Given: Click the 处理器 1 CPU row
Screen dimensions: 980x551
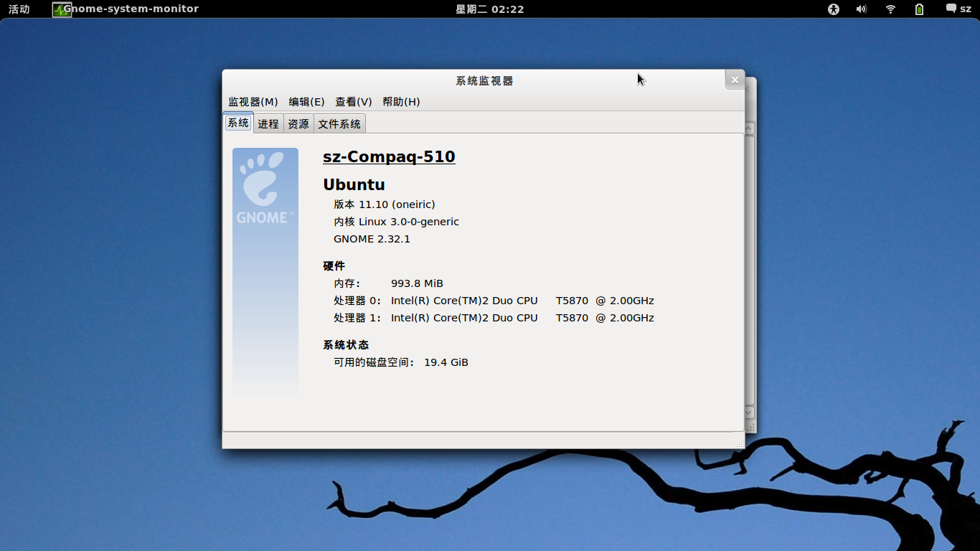Looking at the screenshot, I should pyautogui.click(x=494, y=318).
